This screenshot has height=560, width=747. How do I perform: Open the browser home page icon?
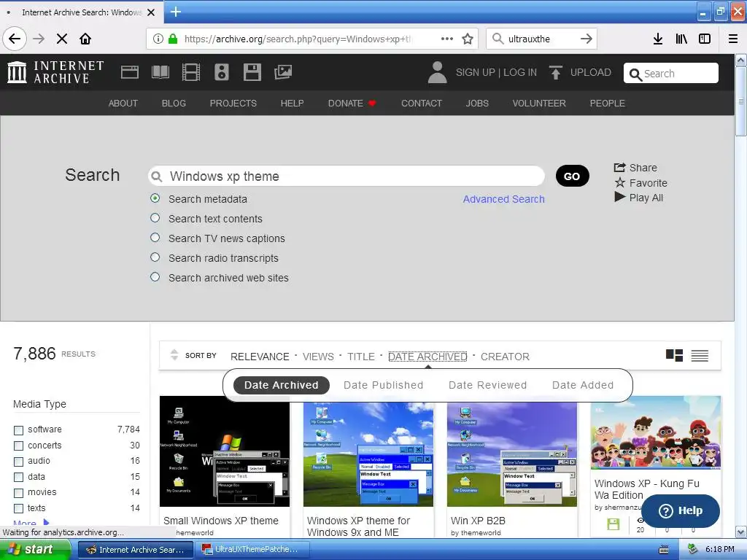click(x=85, y=39)
